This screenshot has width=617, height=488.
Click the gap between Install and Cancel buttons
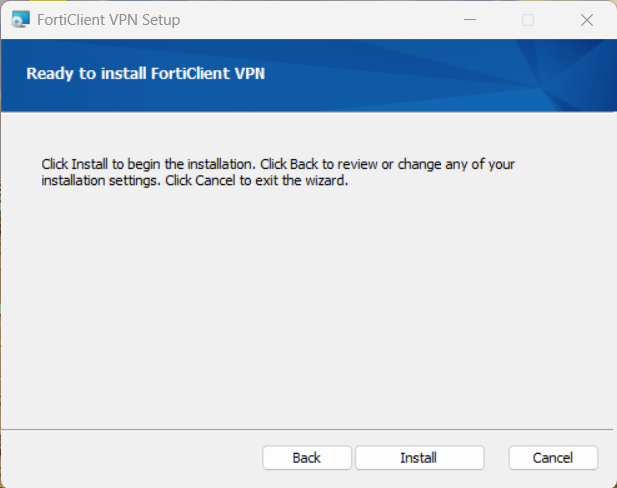(496, 458)
